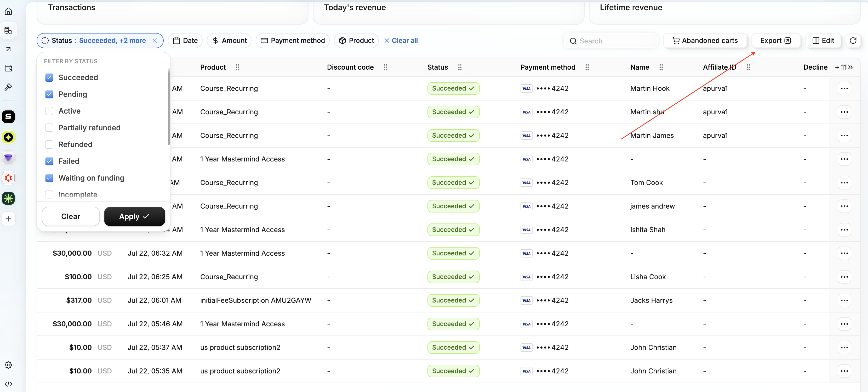Open the Payment method filter dropdown
Screen dimensions: 868x392
(x=293, y=41)
